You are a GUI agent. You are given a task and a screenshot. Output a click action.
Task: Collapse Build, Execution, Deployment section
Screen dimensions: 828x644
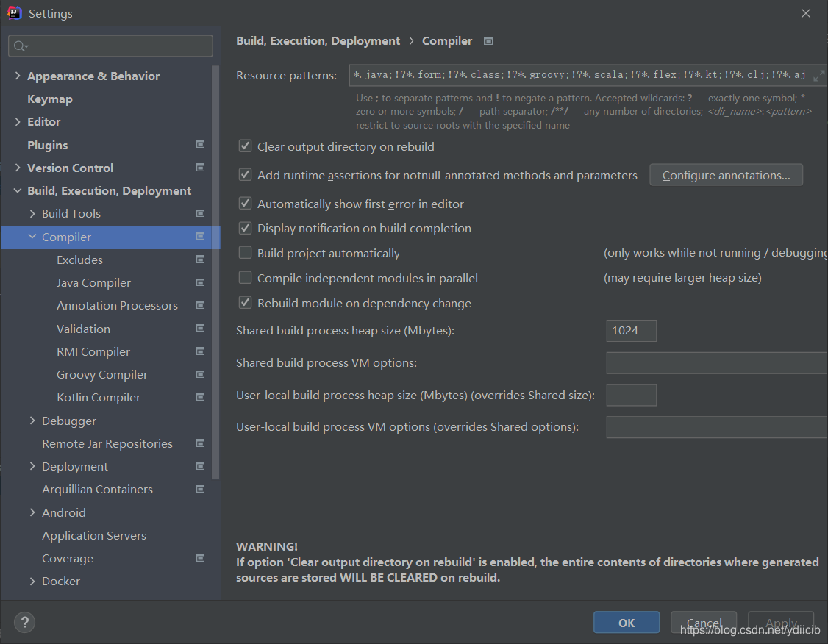coord(18,190)
